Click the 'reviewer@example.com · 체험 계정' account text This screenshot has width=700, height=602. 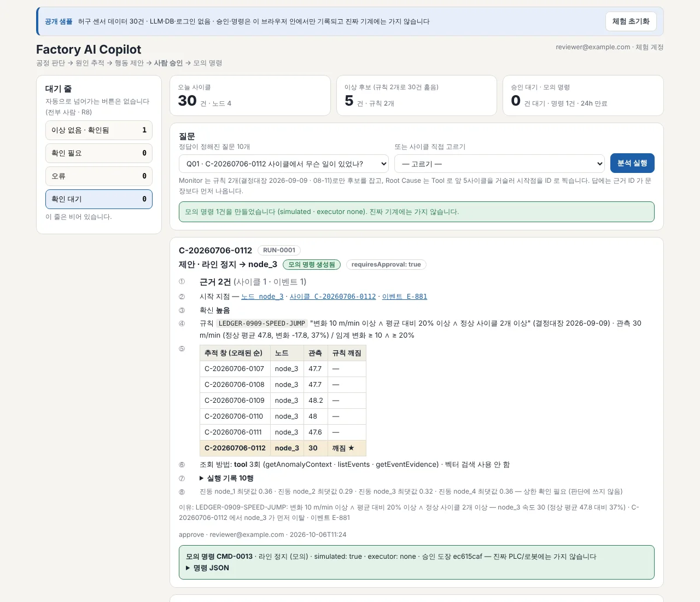pyautogui.click(x=610, y=47)
